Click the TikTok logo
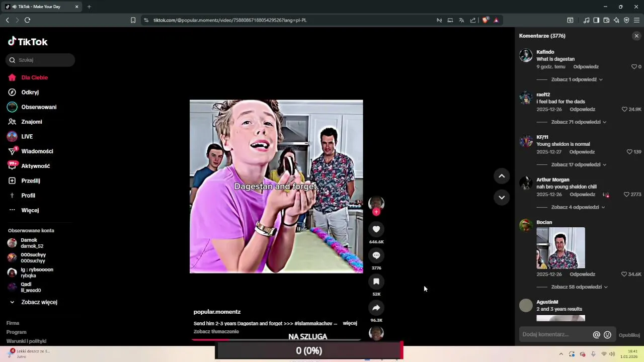This screenshot has height=362, width=644. (x=28, y=42)
